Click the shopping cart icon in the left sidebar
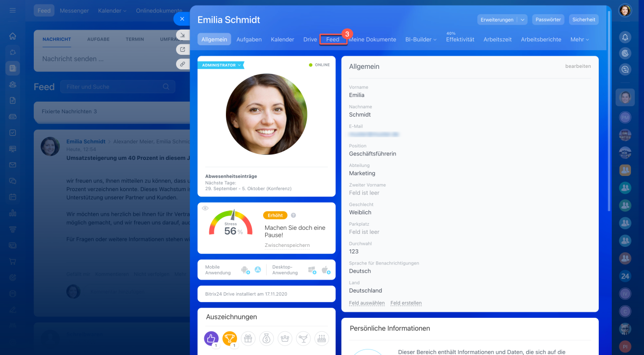The image size is (644, 355). coord(13,261)
